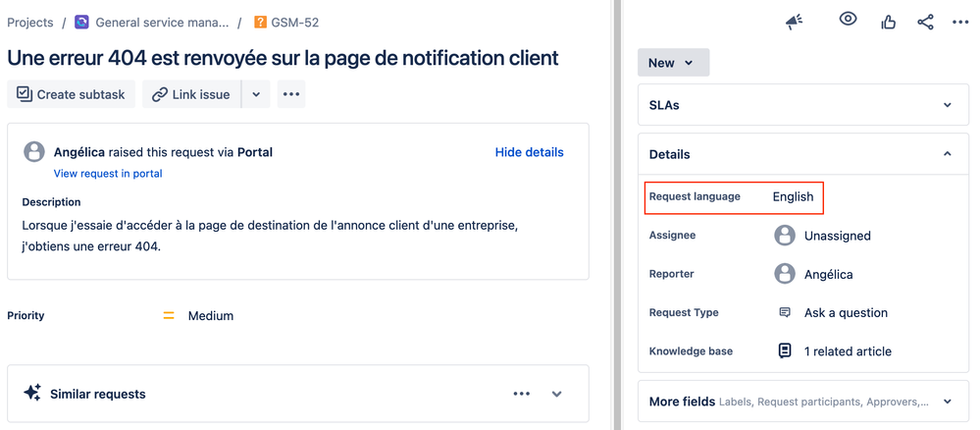The width and height of the screenshot is (980, 430).
Task: Expand the More fields section
Action: (803, 402)
